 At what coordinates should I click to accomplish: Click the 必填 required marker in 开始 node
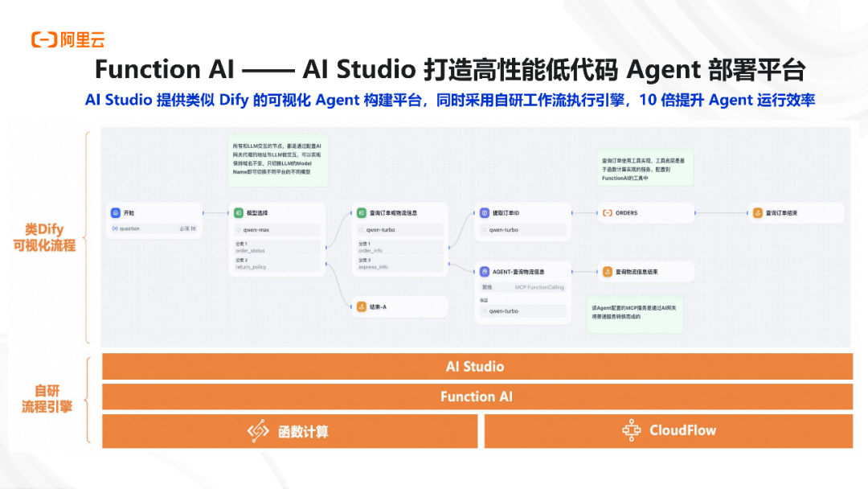pos(187,228)
